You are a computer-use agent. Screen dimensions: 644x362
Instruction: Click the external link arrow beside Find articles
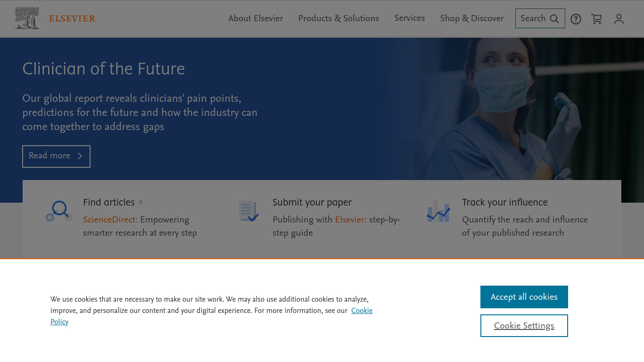tap(140, 203)
